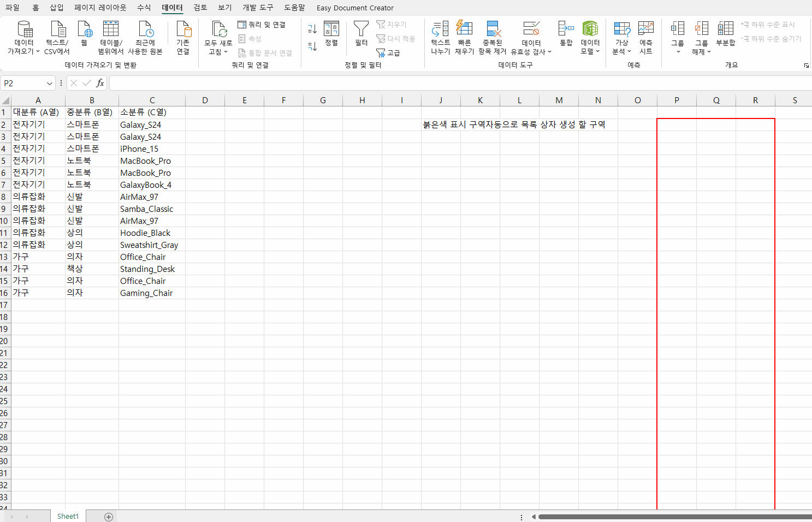Click the fx insert function icon
Viewport: 812px width, 522px height.
(x=100, y=83)
